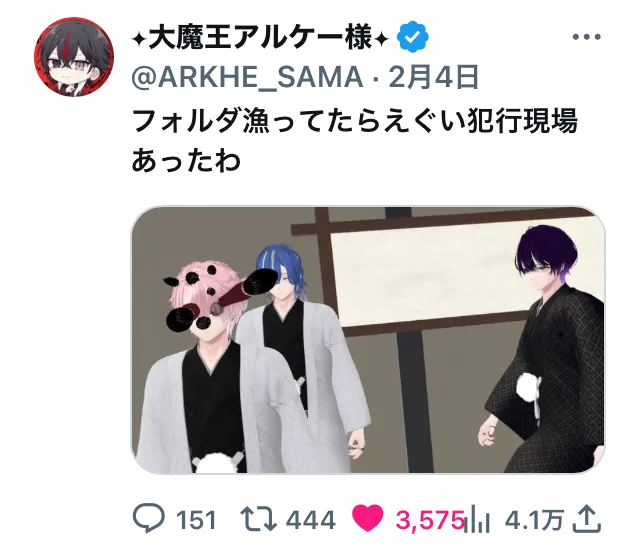Screen dimensions: 640x560
Task: Click the retweet arrows icon
Action: tap(258, 519)
